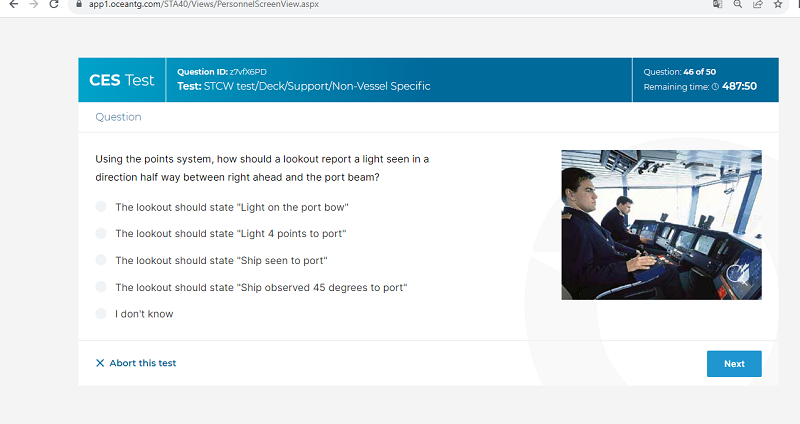Click the Question ID z7vfX6PD text
The width and height of the screenshot is (800, 424).
pyautogui.click(x=222, y=72)
